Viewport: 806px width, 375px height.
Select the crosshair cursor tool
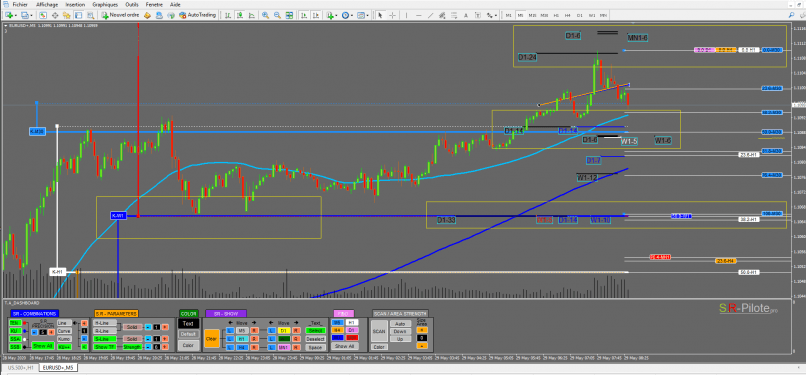tap(392, 15)
